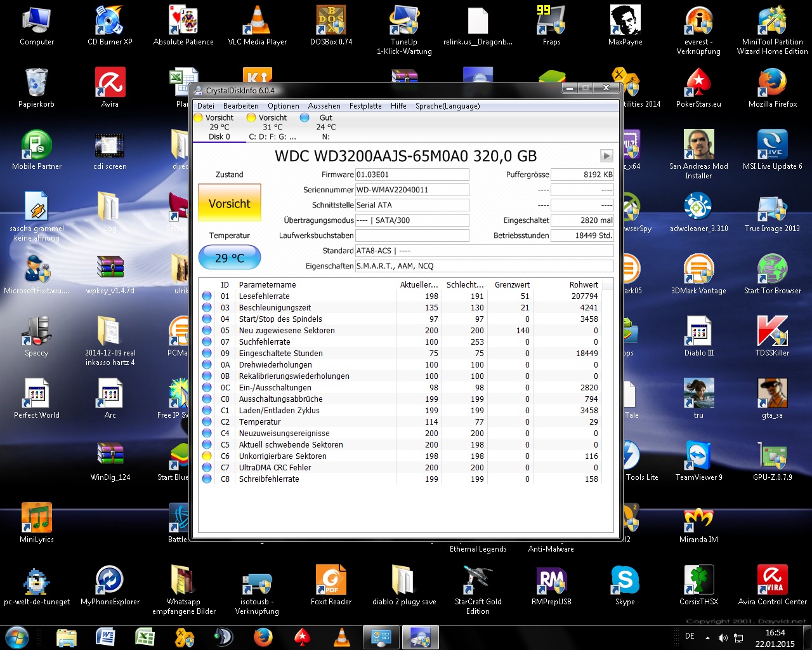Open the Absolute Patience desktop icon
The width and height of the screenshot is (812, 650).
[183, 25]
